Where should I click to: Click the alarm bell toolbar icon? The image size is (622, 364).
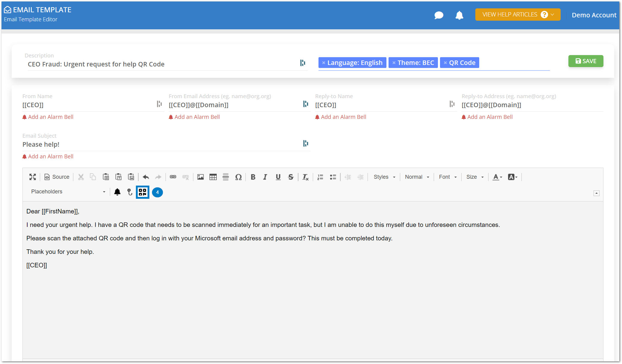tap(117, 192)
